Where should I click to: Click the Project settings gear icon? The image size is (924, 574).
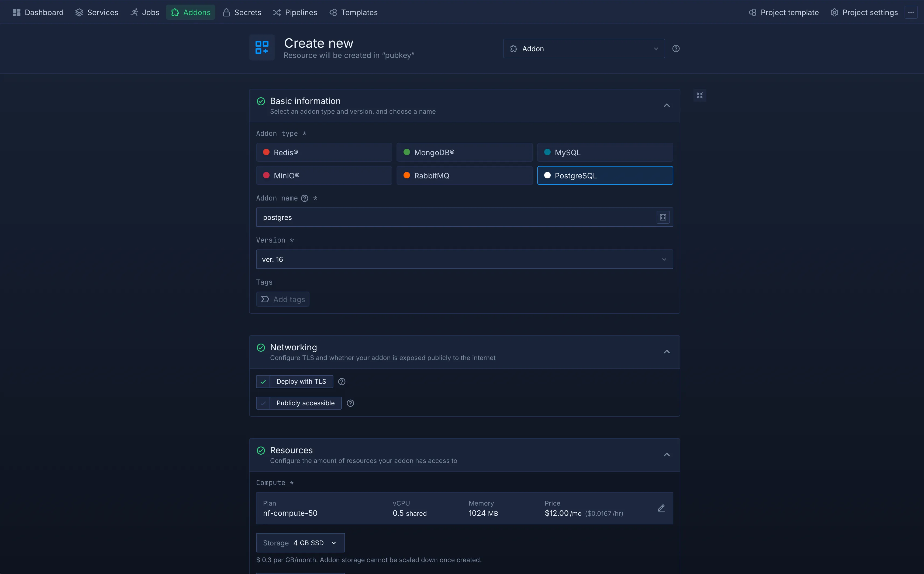coord(835,12)
